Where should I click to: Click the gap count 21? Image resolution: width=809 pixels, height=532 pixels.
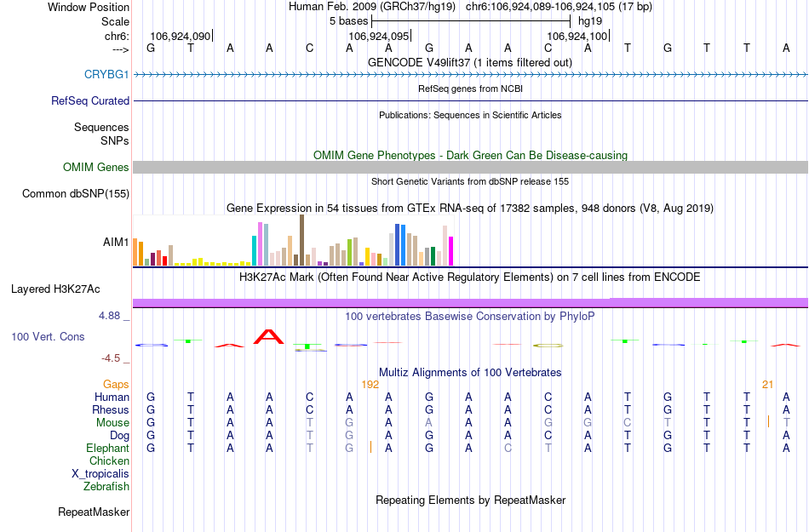coord(768,384)
